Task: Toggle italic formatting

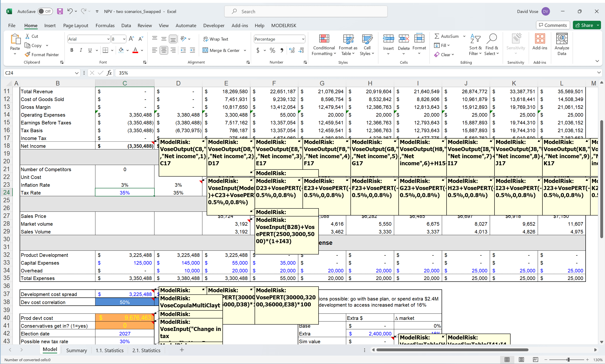Action: pyautogui.click(x=81, y=50)
